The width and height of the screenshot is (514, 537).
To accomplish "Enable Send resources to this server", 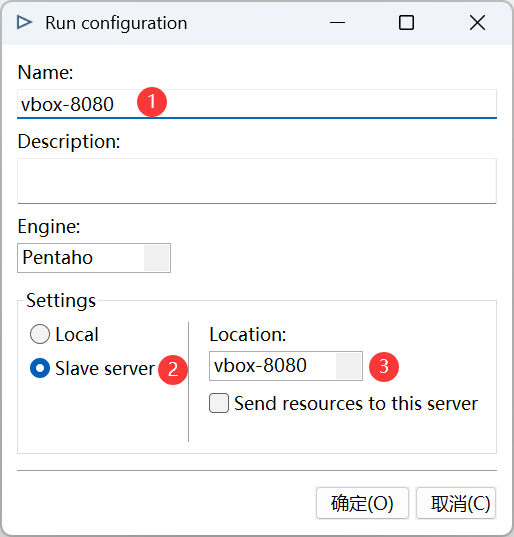I will pos(219,403).
